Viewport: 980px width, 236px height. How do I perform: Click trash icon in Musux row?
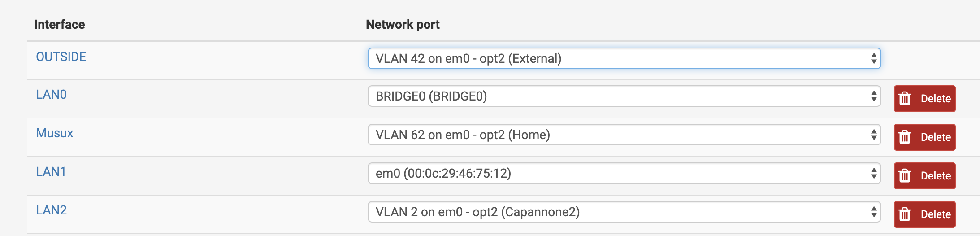click(905, 137)
